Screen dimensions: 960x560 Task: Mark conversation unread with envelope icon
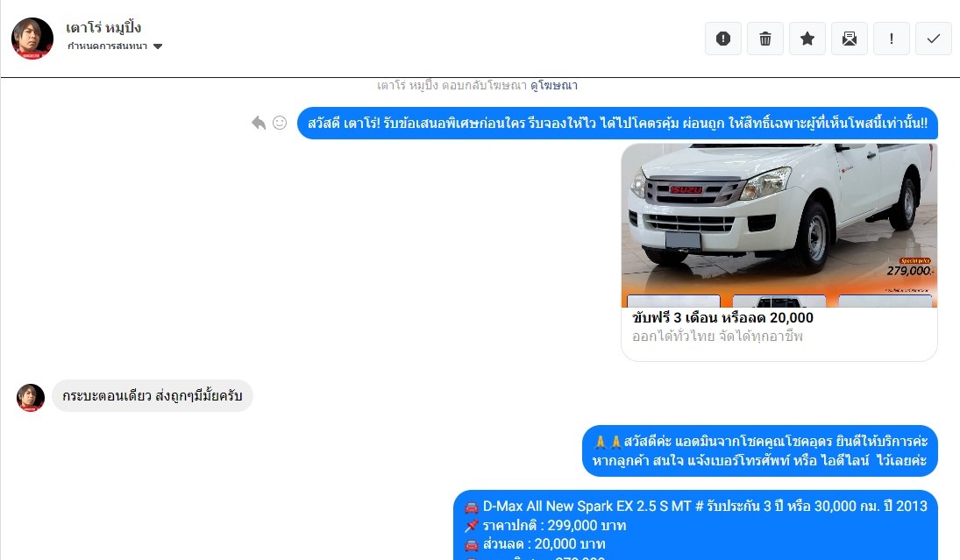(850, 39)
